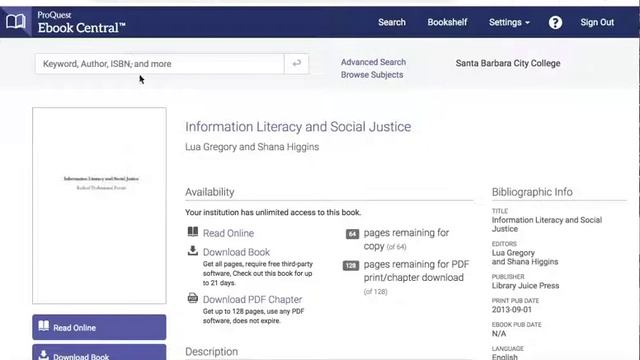
Task: Click the book cover thumbnail
Action: pyautogui.click(x=99, y=206)
